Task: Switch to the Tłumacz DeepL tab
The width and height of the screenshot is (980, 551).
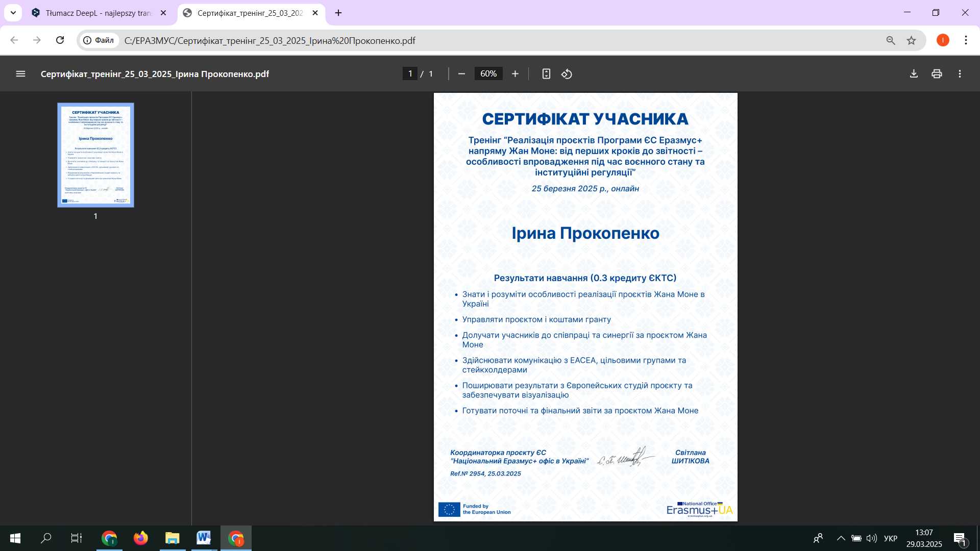Action: [x=100, y=13]
